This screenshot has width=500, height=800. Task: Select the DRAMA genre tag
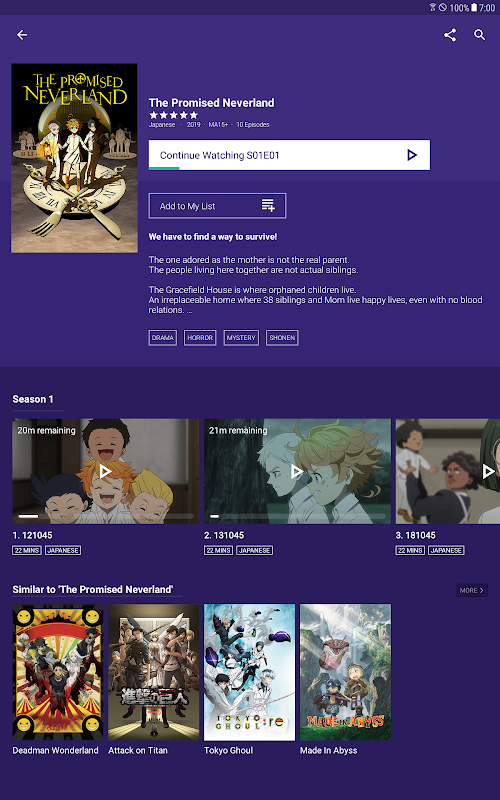(163, 338)
